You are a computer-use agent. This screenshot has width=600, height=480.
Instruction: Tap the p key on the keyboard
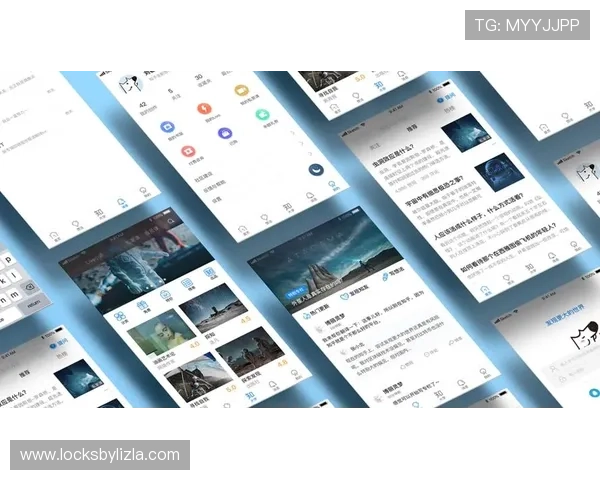click(8, 259)
